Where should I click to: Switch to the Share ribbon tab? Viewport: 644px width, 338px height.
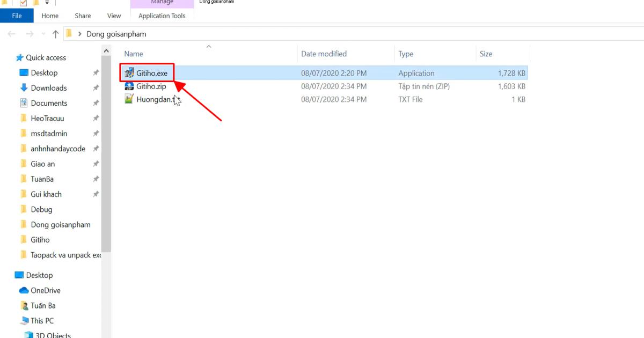tap(83, 16)
